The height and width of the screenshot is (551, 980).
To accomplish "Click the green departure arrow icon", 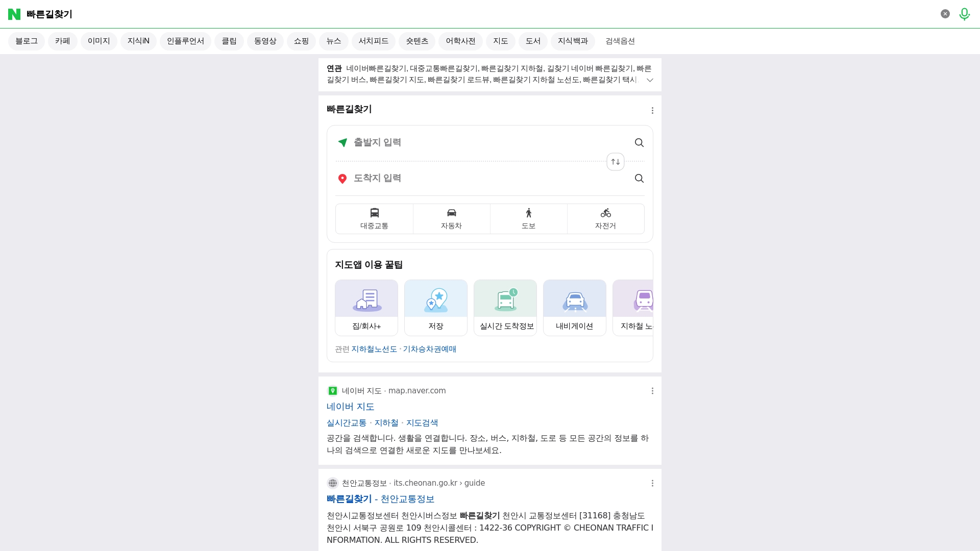I will [342, 143].
